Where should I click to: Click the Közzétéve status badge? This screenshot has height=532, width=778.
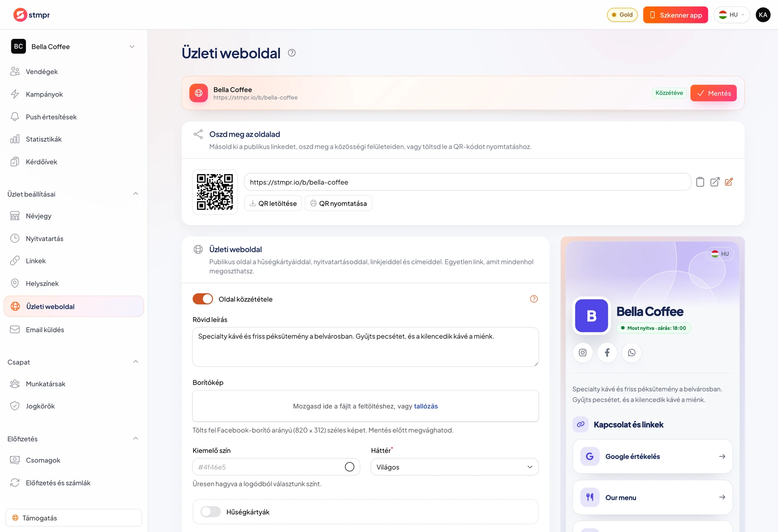point(669,93)
